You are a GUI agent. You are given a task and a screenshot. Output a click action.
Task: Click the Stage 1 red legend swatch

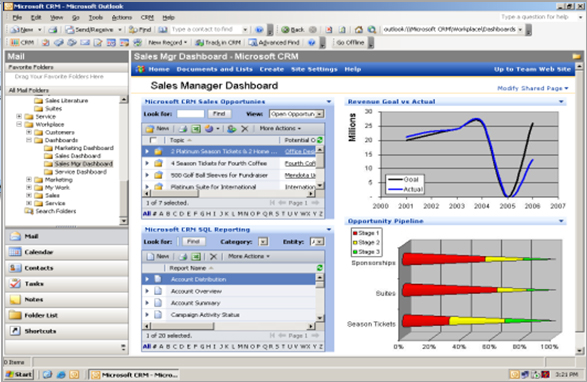pos(355,233)
